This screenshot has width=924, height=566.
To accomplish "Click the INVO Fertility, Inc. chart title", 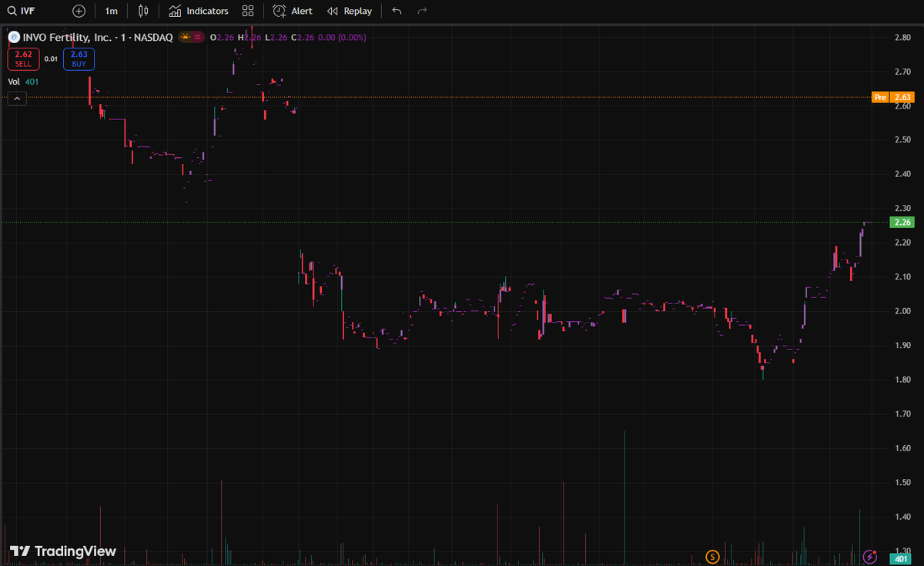I will (x=97, y=37).
